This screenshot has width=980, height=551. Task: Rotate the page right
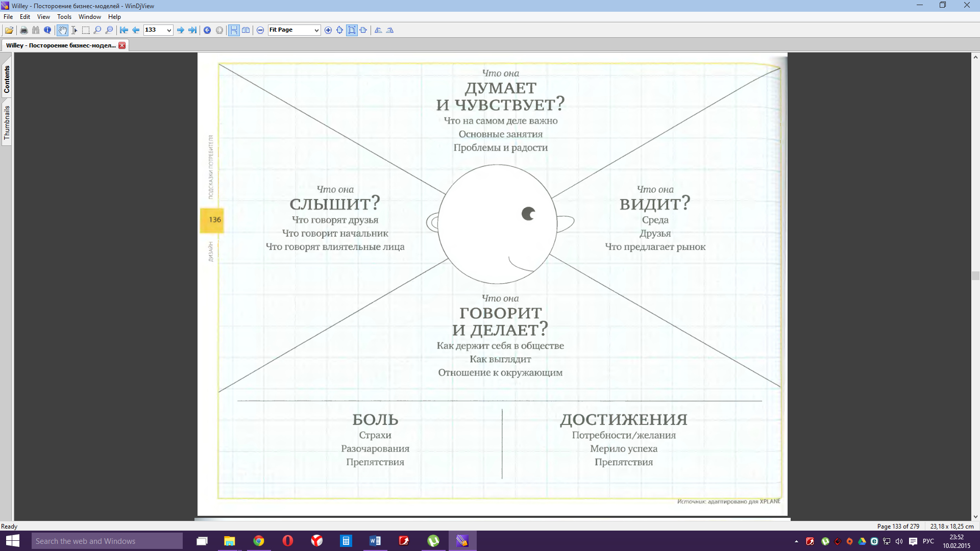point(390,30)
